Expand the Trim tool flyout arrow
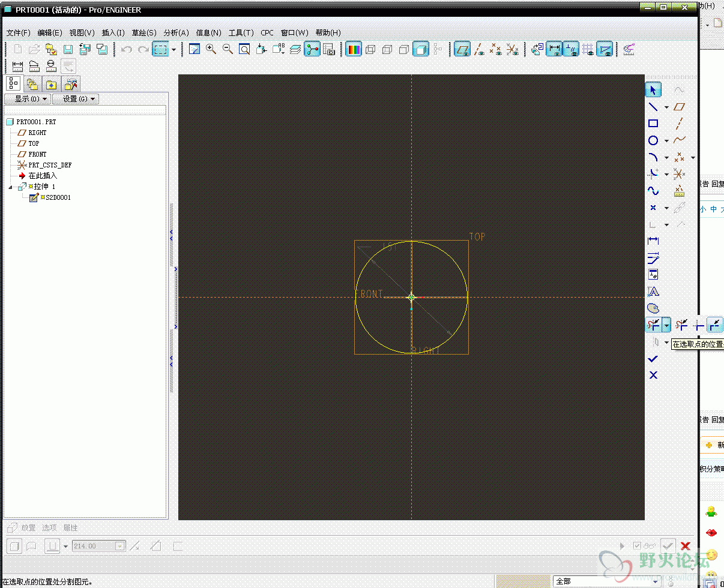This screenshot has width=724, height=588. coord(666,326)
